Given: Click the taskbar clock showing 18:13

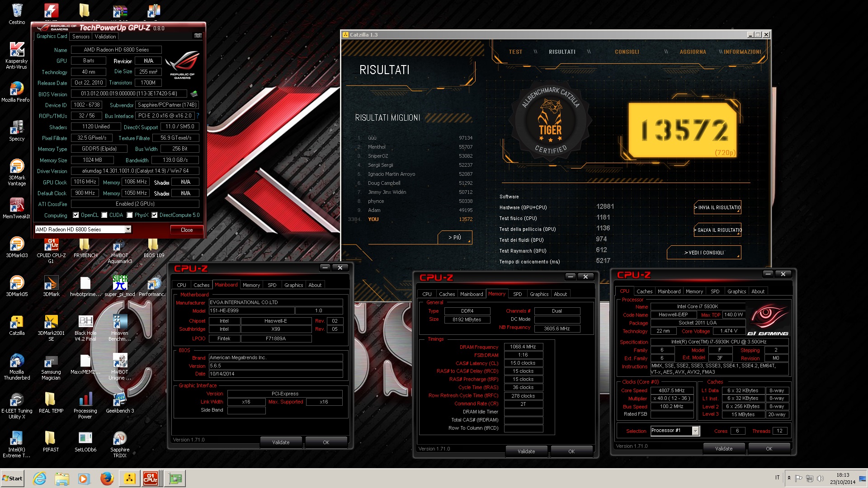Looking at the screenshot, I should 843,475.
